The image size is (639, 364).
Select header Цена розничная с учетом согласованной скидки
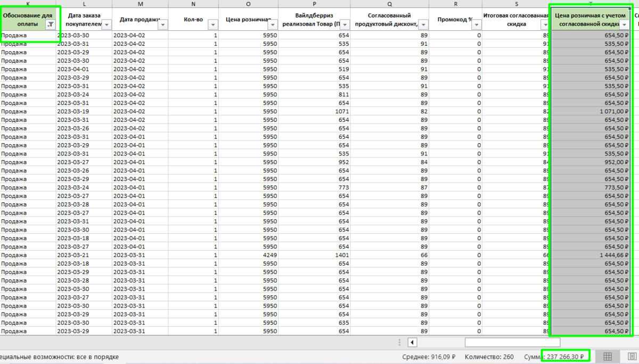(x=591, y=19)
